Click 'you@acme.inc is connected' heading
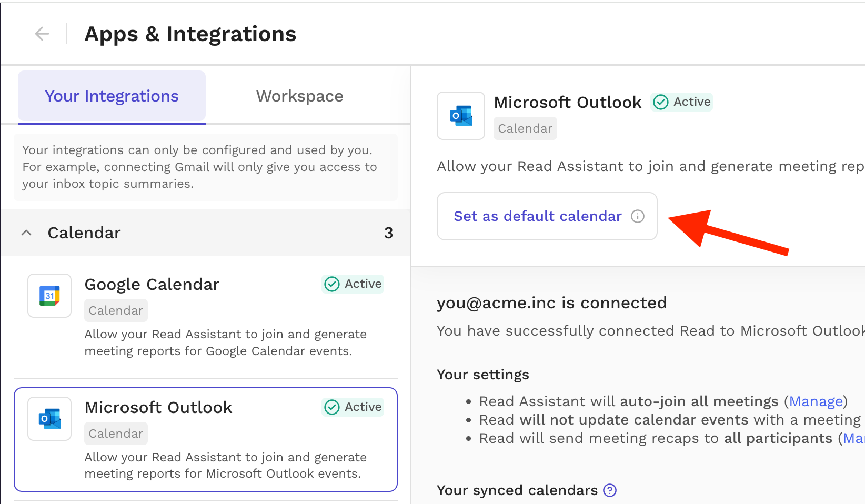Image resolution: width=865 pixels, height=504 pixels. point(552,303)
